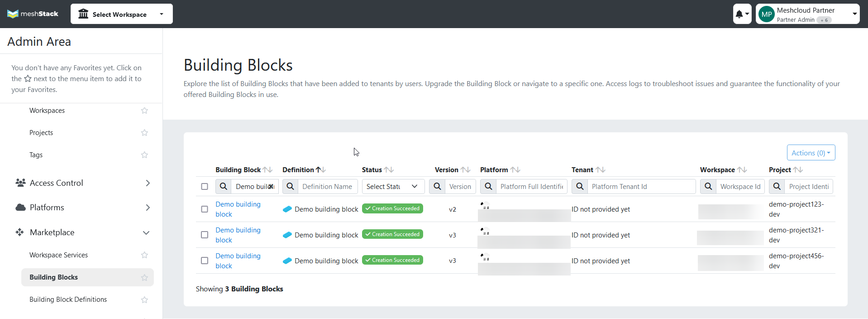Open Workspace Services in the sidebar

pos(58,255)
